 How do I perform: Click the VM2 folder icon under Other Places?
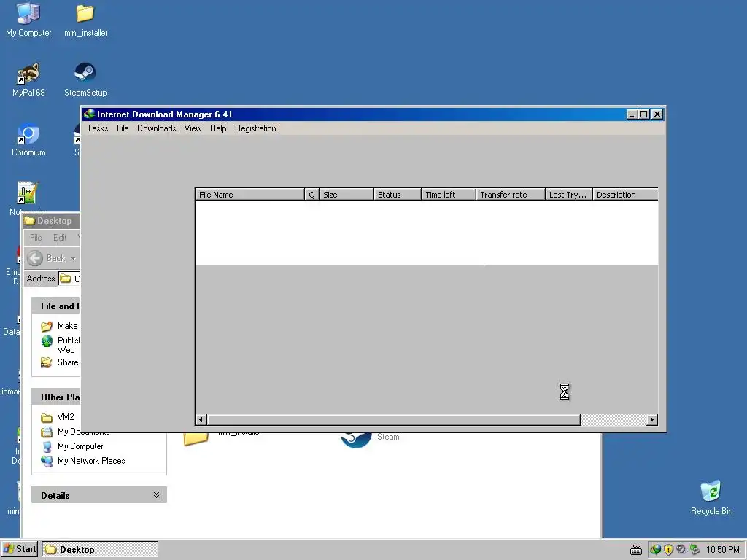click(x=47, y=418)
